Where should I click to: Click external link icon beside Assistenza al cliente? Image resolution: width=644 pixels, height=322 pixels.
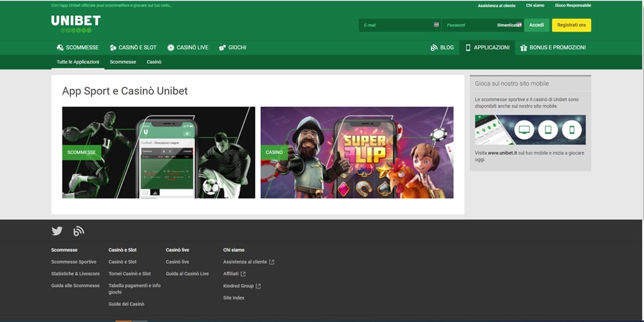point(272,262)
